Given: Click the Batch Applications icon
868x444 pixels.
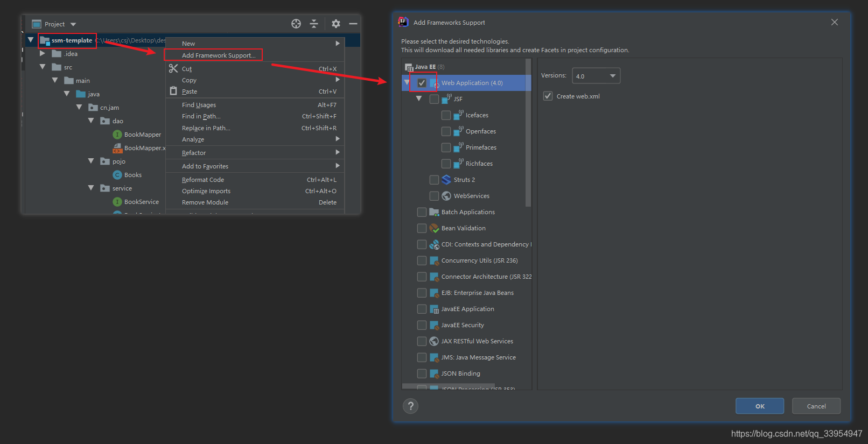Looking at the screenshot, I should point(434,212).
